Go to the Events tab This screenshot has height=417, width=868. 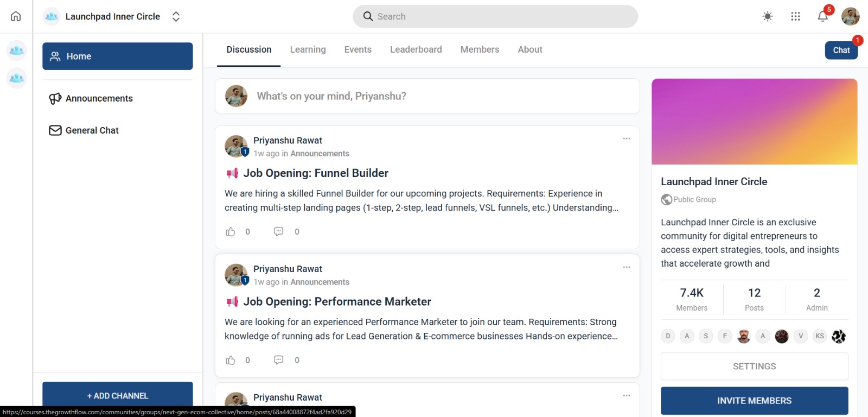pos(358,49)
